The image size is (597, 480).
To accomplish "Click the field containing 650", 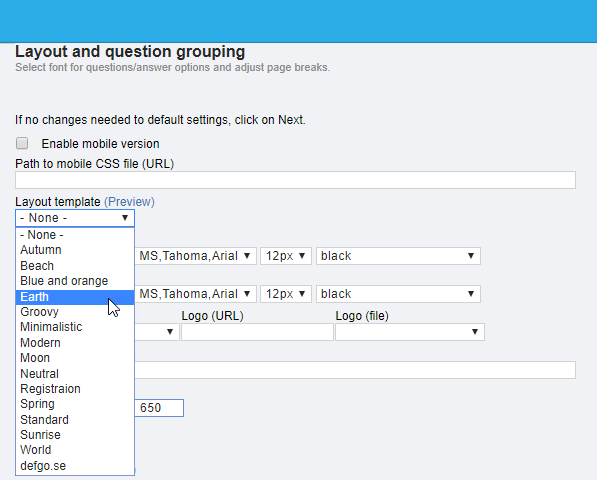I will pos(159,408).
